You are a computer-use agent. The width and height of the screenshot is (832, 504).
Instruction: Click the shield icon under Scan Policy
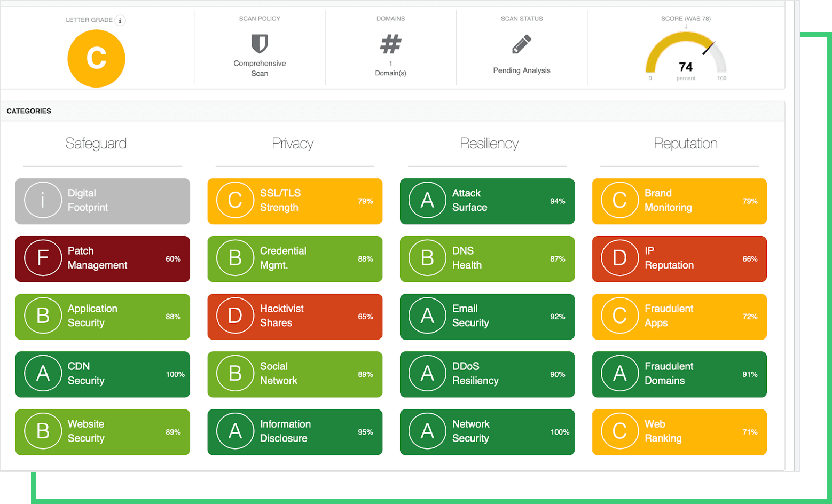coord(260,45)
